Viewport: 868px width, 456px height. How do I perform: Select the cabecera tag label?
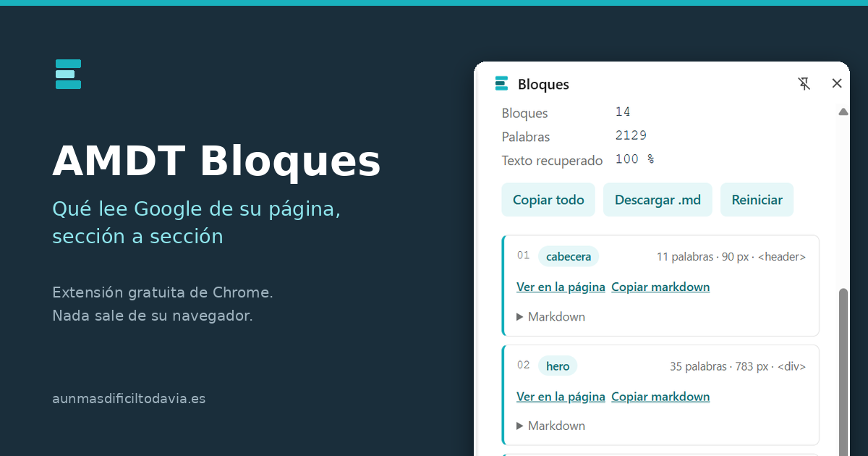(x=569, y=256)
